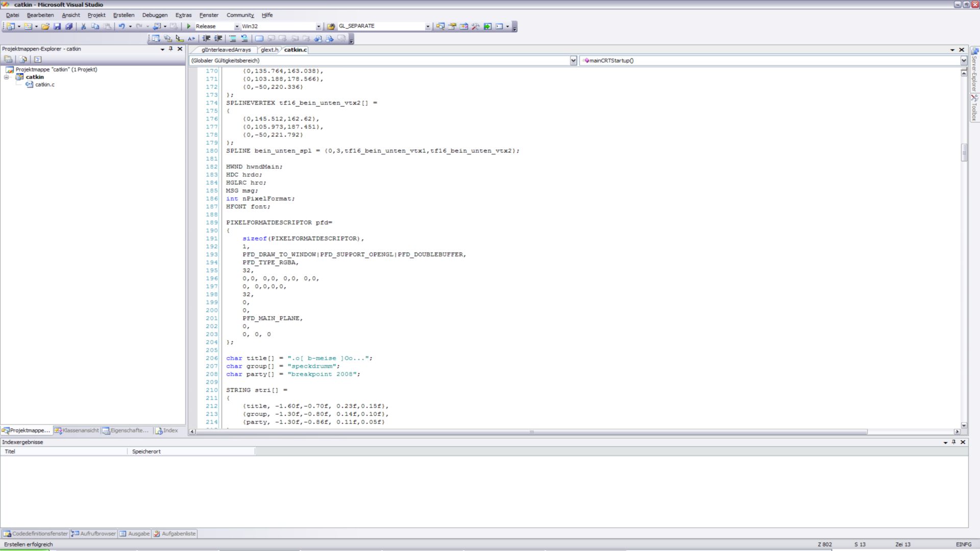Select catkin.c in solution explorer
980x551 pixels.
coord(44,85)
